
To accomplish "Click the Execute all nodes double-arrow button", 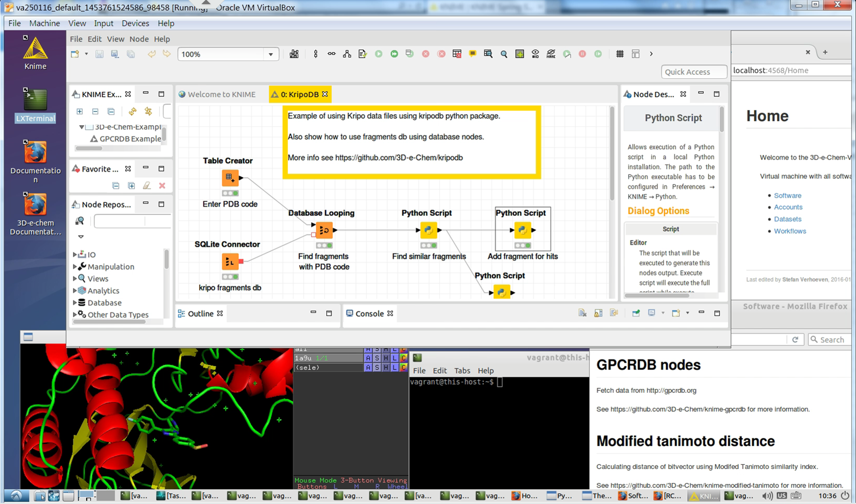I will [x=394, y=54].
